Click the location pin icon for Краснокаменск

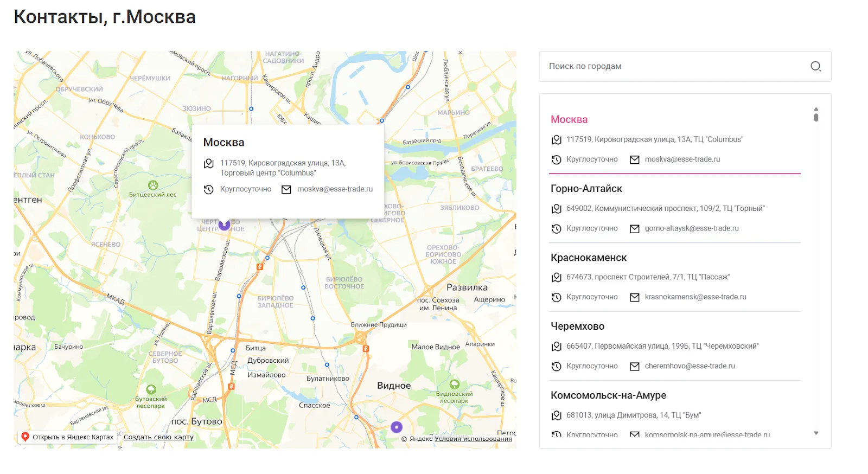tap(556, 277)
